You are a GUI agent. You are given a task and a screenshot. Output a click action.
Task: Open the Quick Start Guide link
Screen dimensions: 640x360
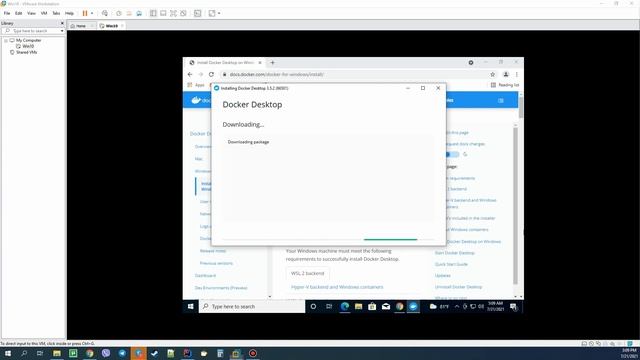tap(451, 264)
